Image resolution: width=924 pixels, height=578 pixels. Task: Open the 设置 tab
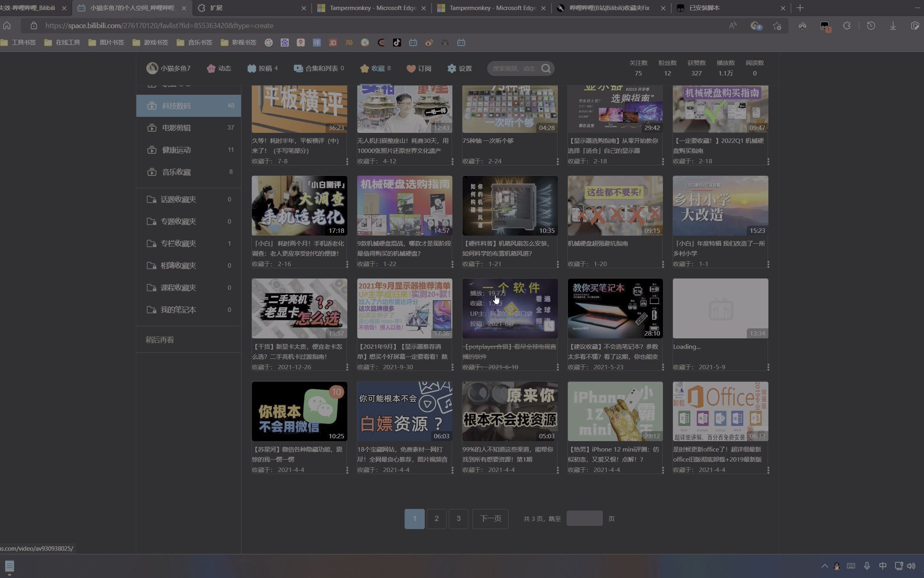[x=460, y=69]
